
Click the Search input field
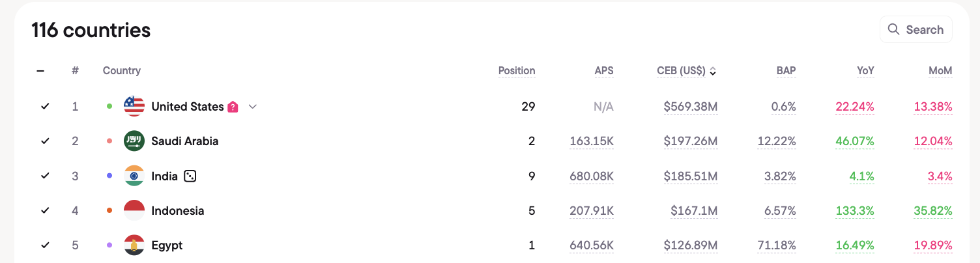pyautogui.click(x=916, y=29)
